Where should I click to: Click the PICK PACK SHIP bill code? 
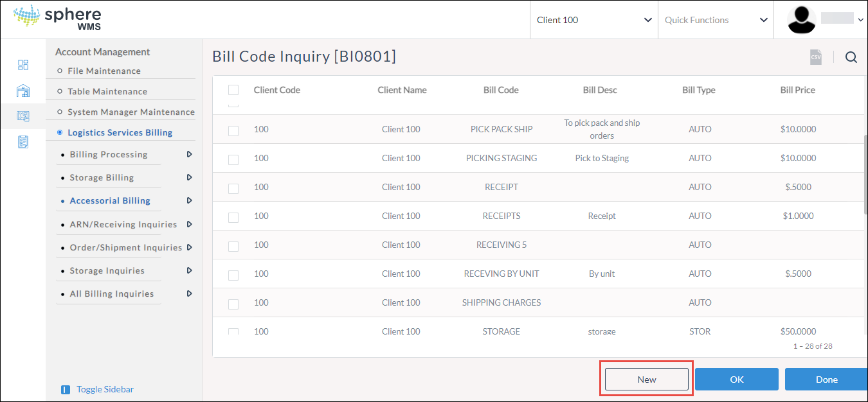coord(502,129)
